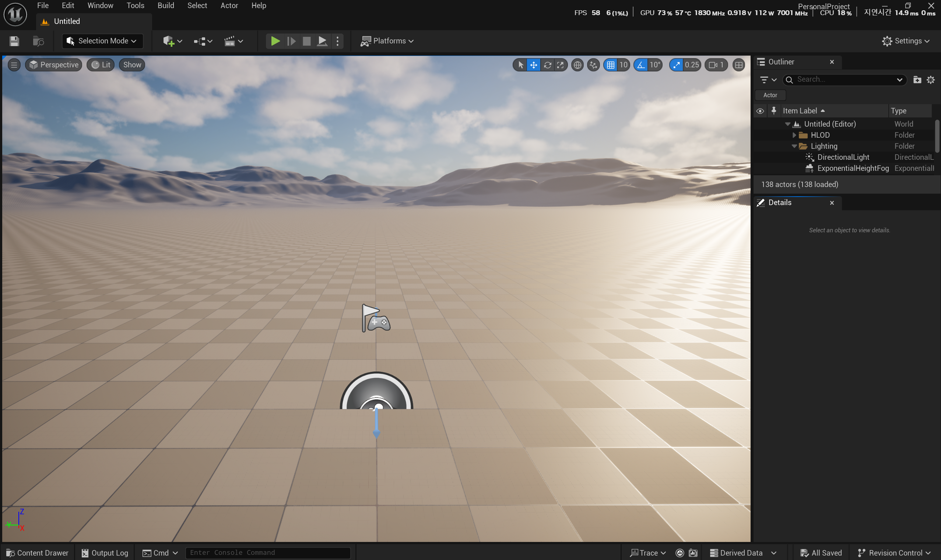The height and width of the screenshot is (560, 941).
Task: Open the viewport hamburger menu
Action: (x=14, y=65)
